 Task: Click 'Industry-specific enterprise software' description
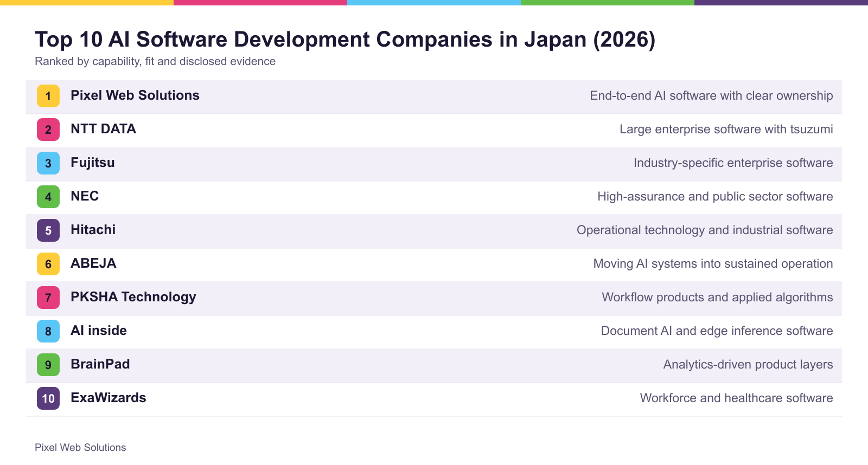[x=733, y=163]
